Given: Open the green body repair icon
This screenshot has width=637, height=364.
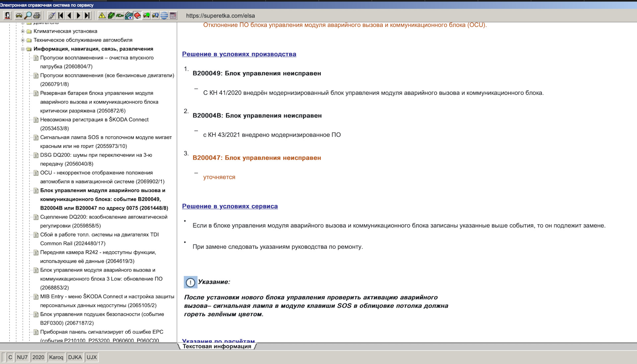Looking at the screenshot, I should pos(111,15).
